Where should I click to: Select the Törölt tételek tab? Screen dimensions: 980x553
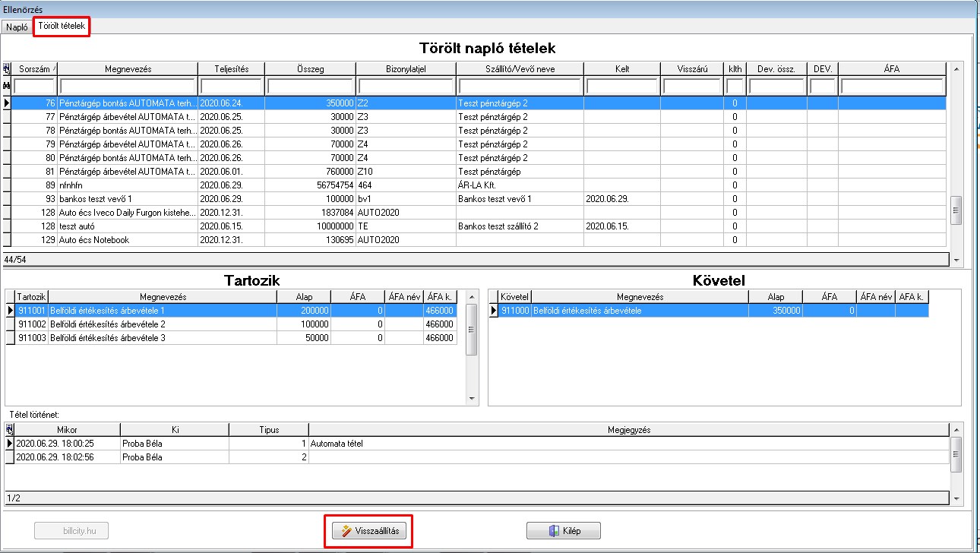[x=62, y=27]
